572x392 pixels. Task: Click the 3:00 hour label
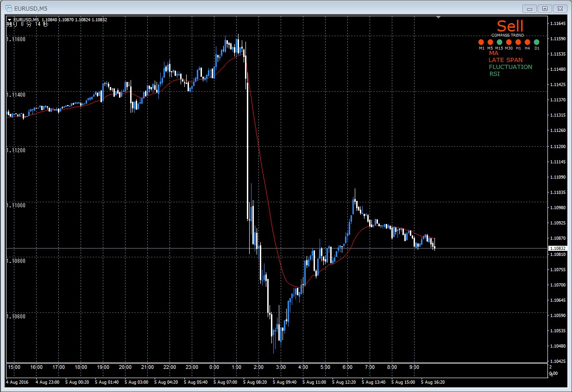[x=281, y=367]
